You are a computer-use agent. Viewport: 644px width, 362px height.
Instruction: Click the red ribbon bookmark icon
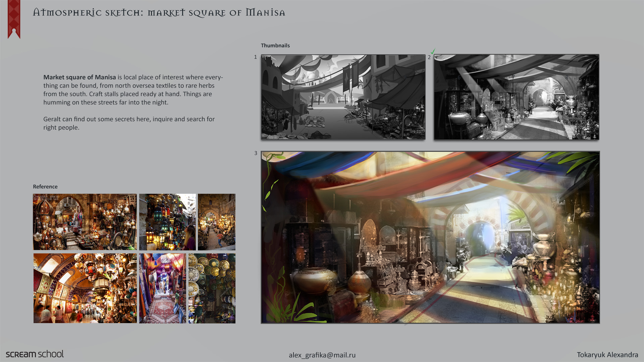[x=14, y=19]
